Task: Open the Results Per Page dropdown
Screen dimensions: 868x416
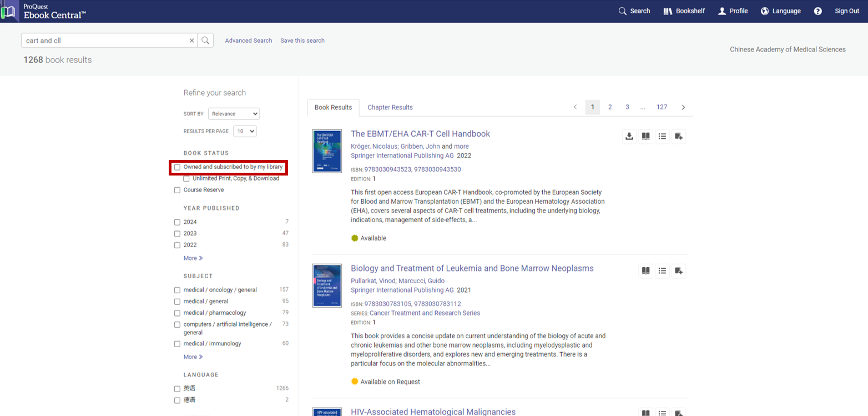Action: [245, 131]
